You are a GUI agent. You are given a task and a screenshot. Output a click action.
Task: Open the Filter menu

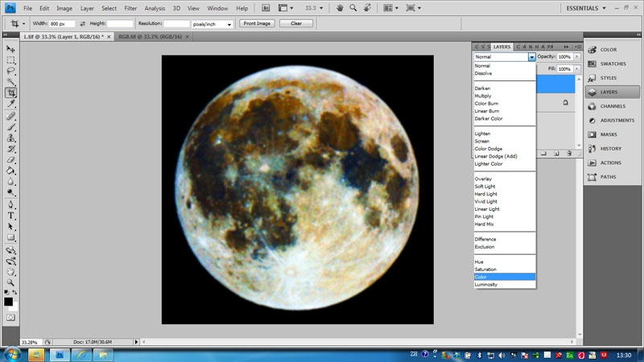[x=130, y=7]
